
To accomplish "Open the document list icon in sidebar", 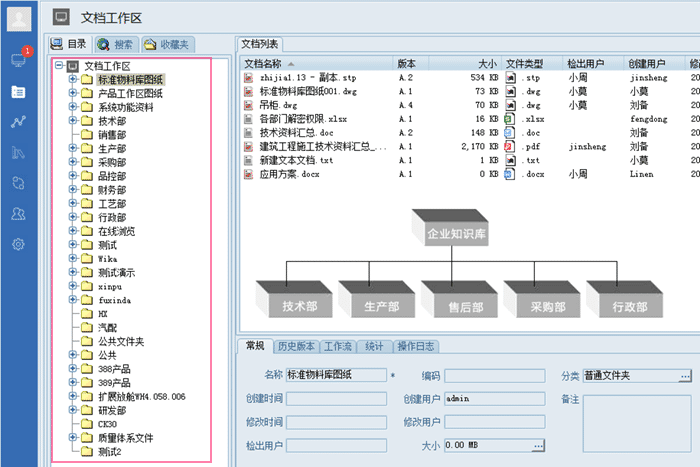I will 18,91.
